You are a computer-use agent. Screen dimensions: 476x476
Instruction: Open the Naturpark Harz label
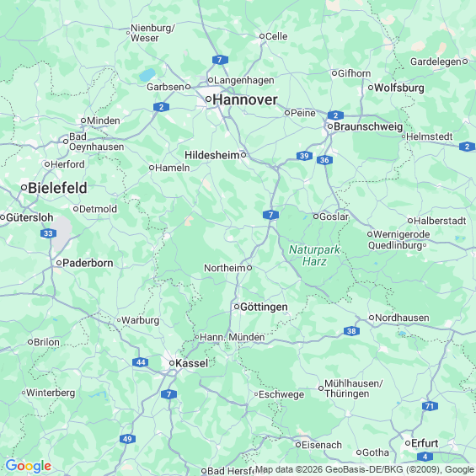click(314, 255)
